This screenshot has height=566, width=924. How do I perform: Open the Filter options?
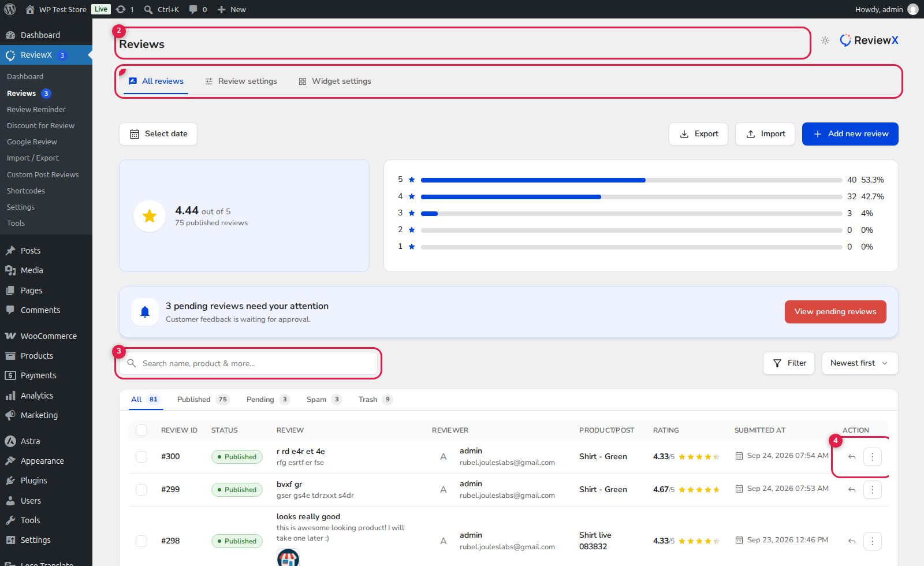(x=789, y=363)
